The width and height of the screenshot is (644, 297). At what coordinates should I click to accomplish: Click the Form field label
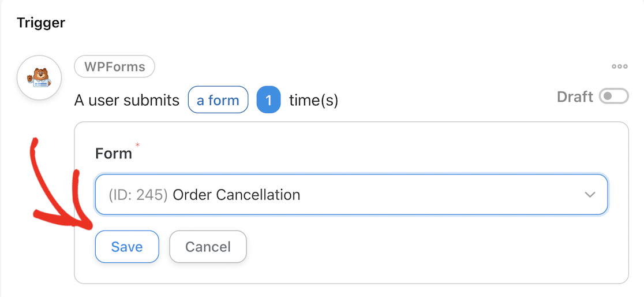(113, 154)
